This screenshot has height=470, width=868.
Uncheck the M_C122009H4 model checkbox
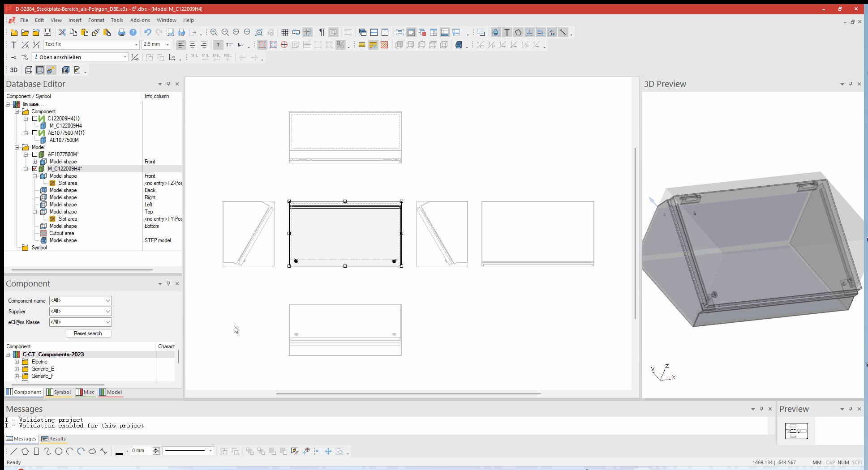34,169
